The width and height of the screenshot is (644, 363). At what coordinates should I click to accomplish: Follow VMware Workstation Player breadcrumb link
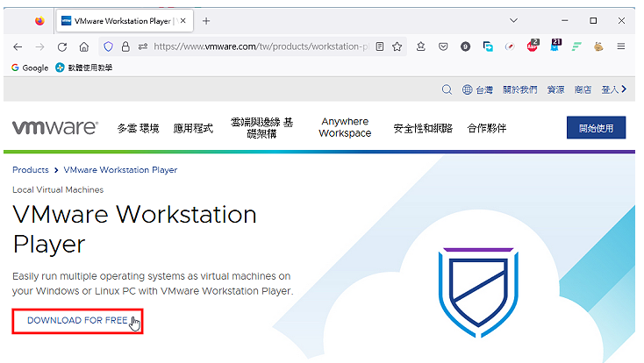[120, 170]
